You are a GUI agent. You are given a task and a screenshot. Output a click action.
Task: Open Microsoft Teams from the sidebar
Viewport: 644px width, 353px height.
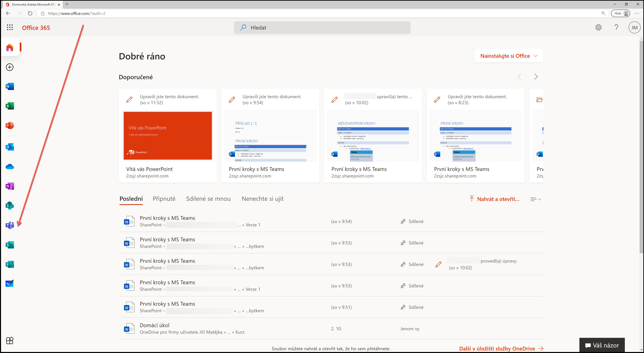pyautogui.click(x=10, y=225)
